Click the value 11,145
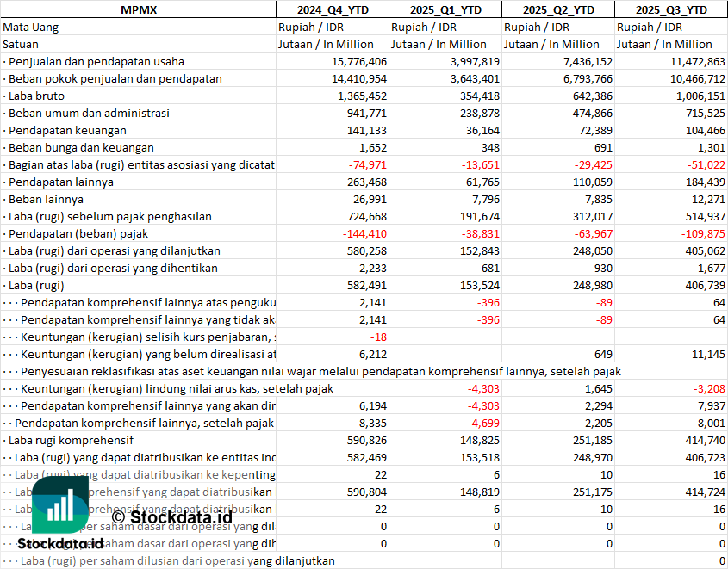 click(708, 354)
